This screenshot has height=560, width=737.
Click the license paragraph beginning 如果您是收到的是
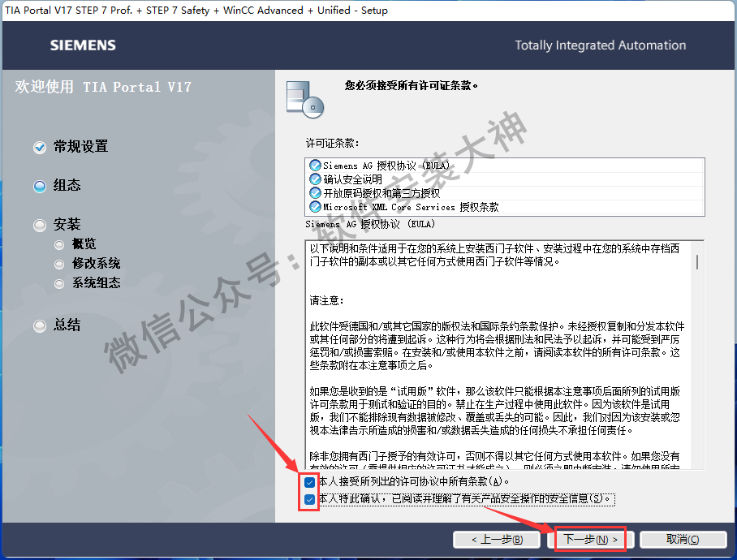[x=495, y=411]
